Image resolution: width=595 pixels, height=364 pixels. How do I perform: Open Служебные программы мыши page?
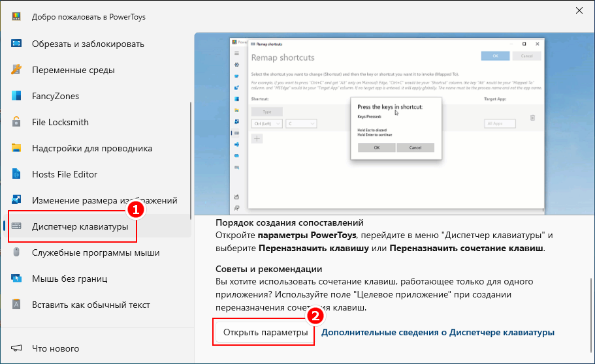[97, 252]
